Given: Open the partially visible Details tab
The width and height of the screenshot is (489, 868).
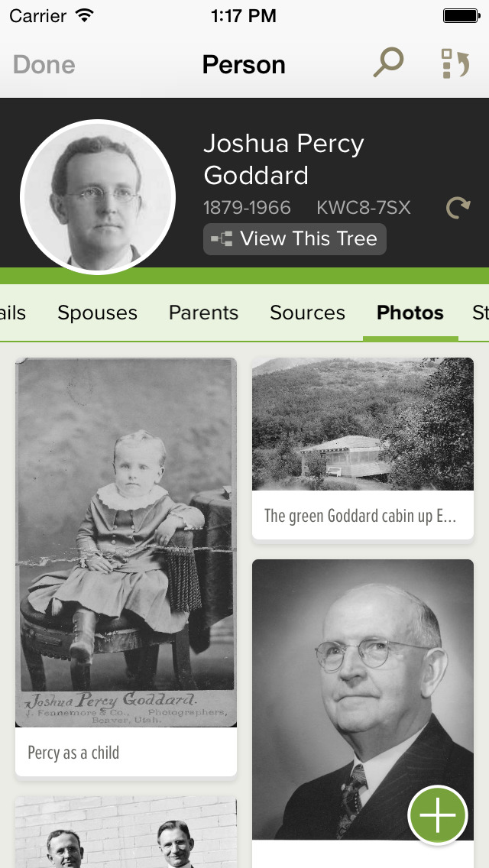Looking at the screenshot, I should click(13, 313).
